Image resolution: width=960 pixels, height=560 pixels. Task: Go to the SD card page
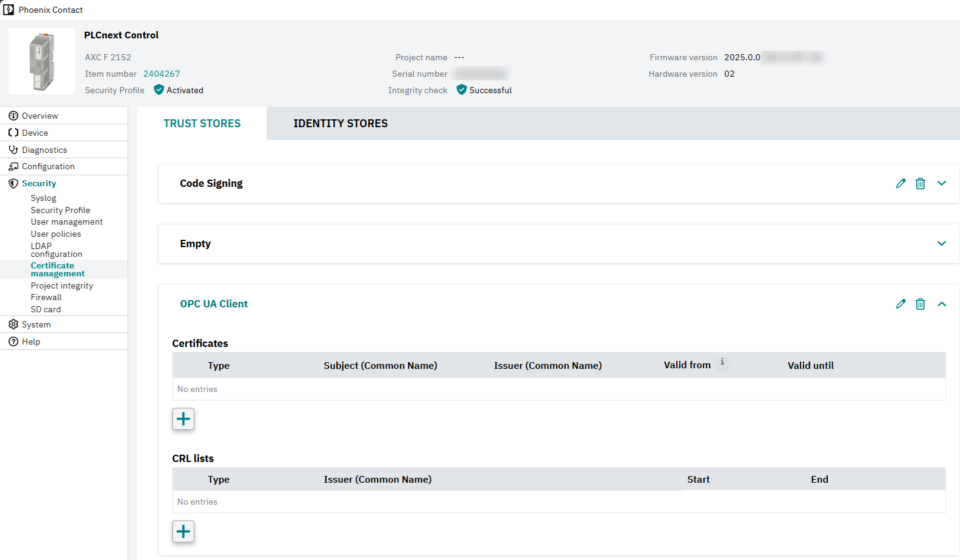pos(46,309)
